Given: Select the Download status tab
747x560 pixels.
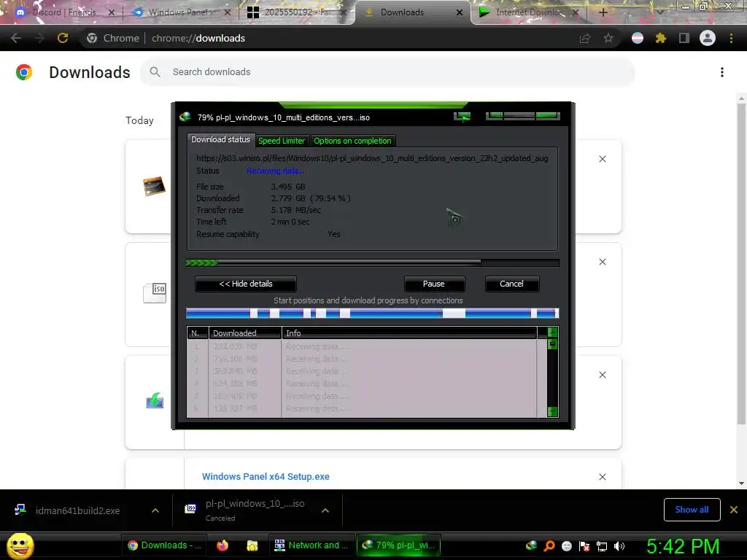Looking at the screenshot, I should point(220,139).
